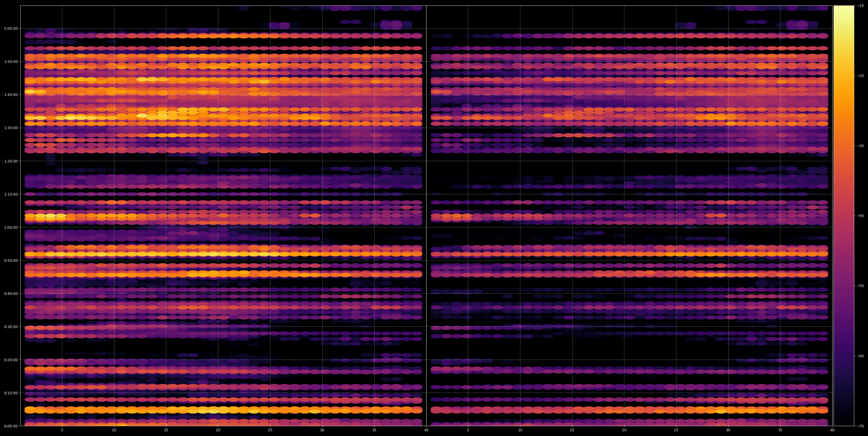Select x-axis label 10 of the right plot
The width and height of the screenshot is (868, 436).
click(520, 430)
